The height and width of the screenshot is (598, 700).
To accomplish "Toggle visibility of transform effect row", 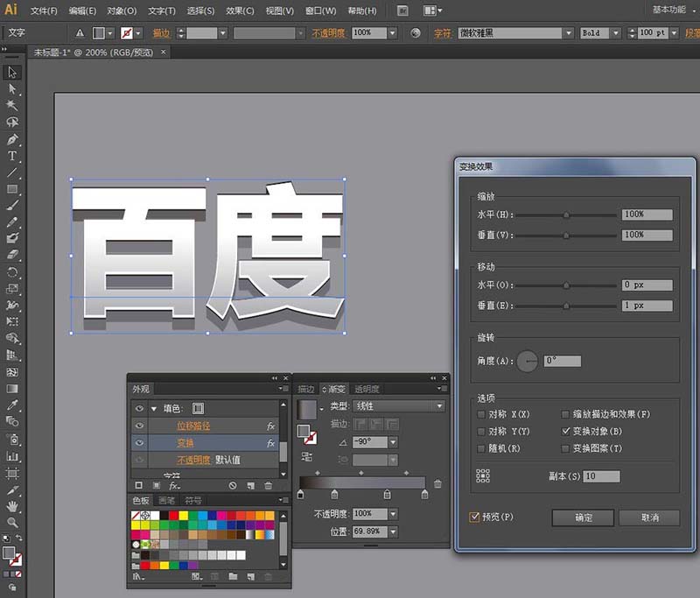I will (139, 442).
